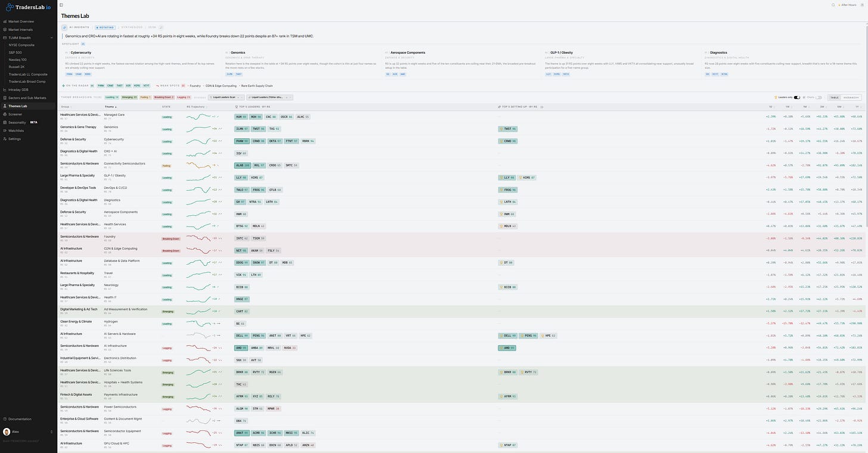Viewport: 868px width, 453px height.
Task: Open TradersLab Broad Comp in sidebar
Action: (27, 82)
